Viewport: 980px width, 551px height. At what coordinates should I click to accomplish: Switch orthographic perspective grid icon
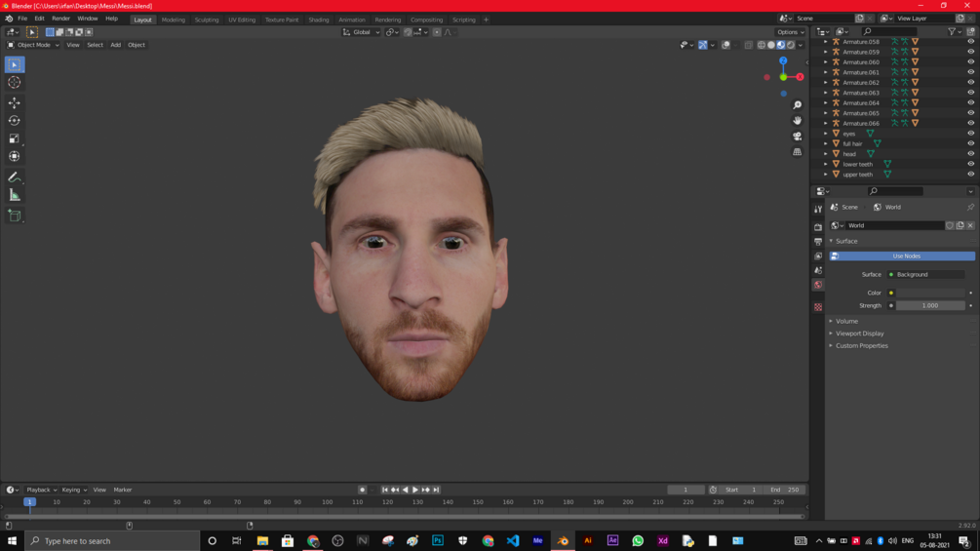[x=797, y=152]
